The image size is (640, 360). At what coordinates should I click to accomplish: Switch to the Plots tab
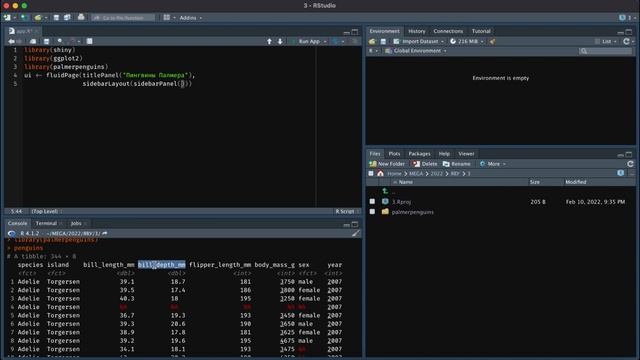pos(394,154)
